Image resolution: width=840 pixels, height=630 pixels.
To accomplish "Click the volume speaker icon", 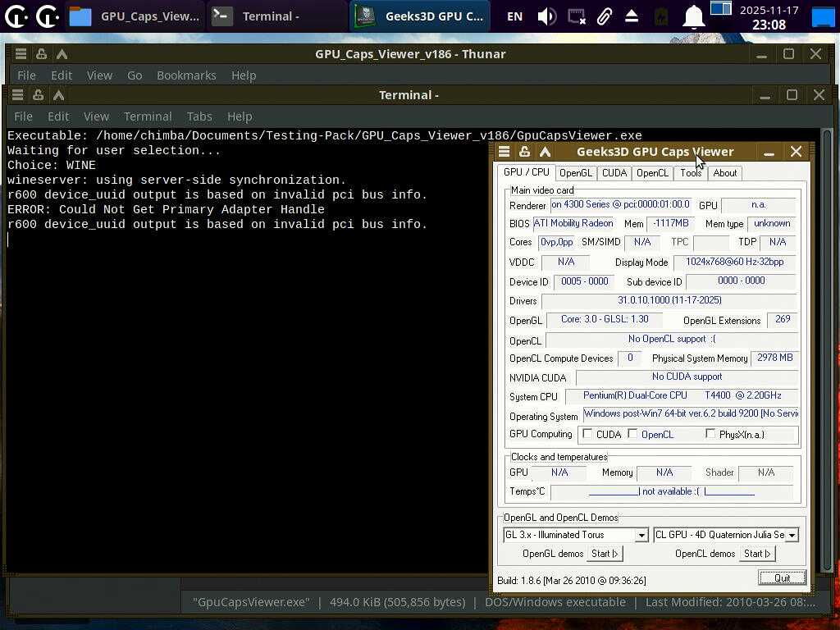I will coord(547,16).
